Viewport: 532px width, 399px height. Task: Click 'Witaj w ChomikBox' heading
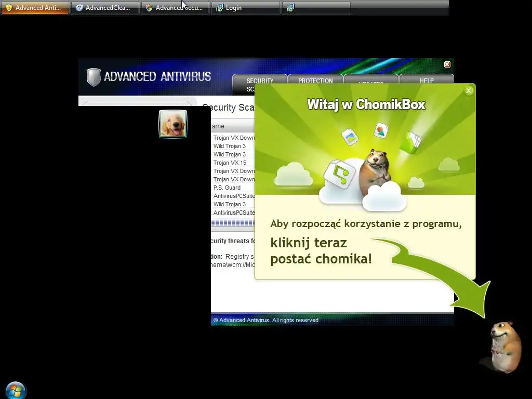coord(366,104)
